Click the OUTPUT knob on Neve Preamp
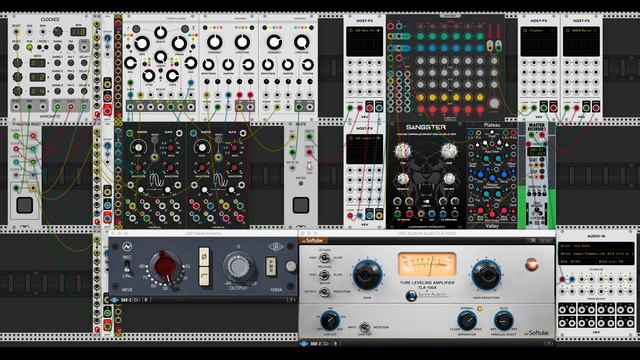The width and height of the screenshot is (640, 360). point(239,267)
